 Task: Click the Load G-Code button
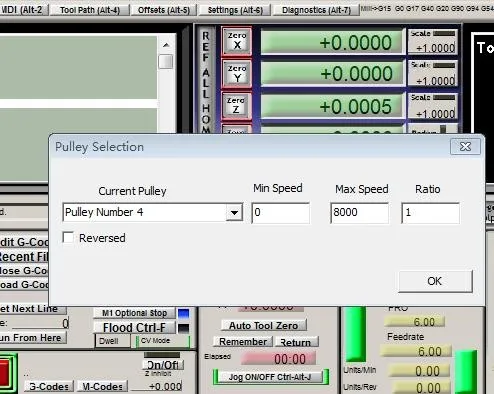(24, 285)
